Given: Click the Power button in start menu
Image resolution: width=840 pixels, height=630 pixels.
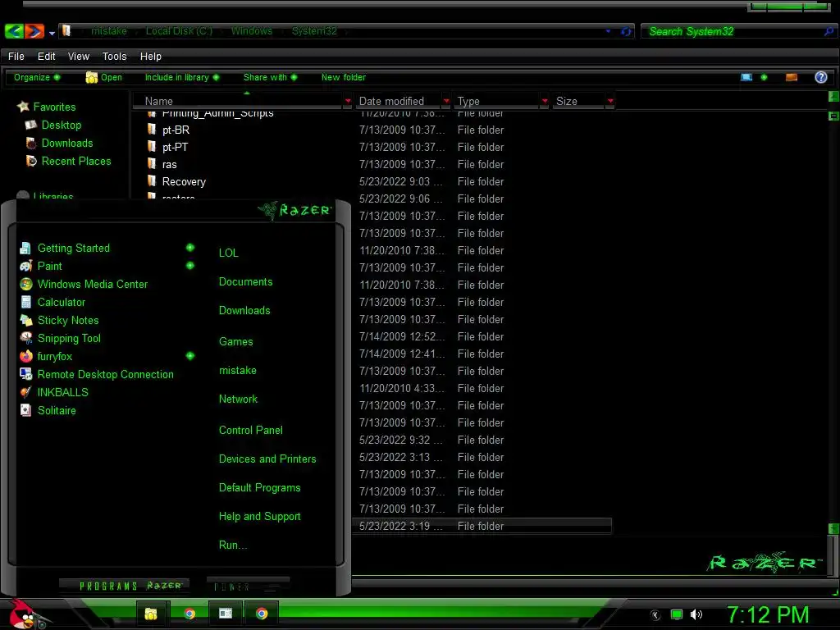Looking at the screenshot, I should 248,587.
